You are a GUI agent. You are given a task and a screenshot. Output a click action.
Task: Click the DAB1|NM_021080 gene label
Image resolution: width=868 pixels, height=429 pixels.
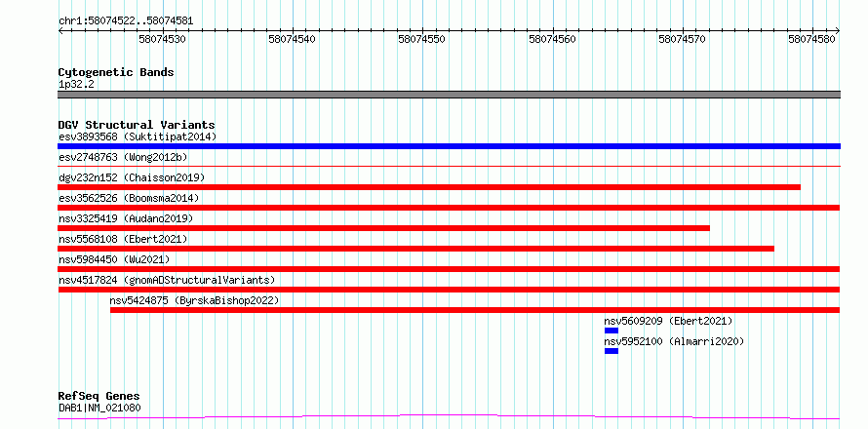99,408
